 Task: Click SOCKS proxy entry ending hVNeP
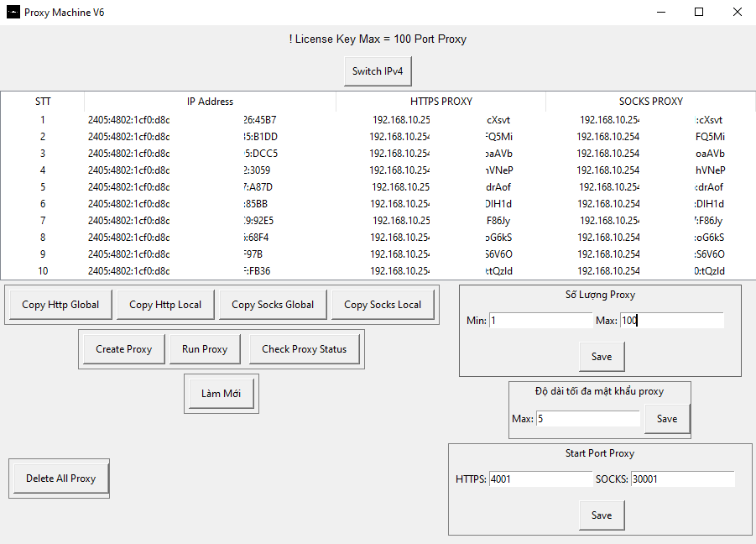tap(651, 170)
